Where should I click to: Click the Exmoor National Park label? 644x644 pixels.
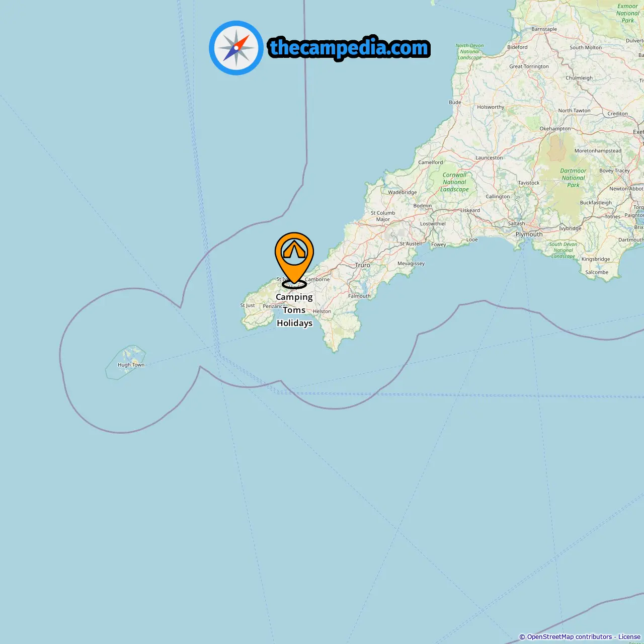coord(628,14)
